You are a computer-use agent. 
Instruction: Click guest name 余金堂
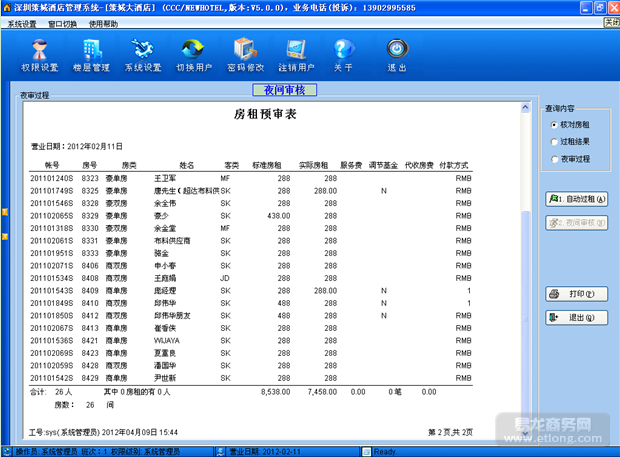coord(165,228)
